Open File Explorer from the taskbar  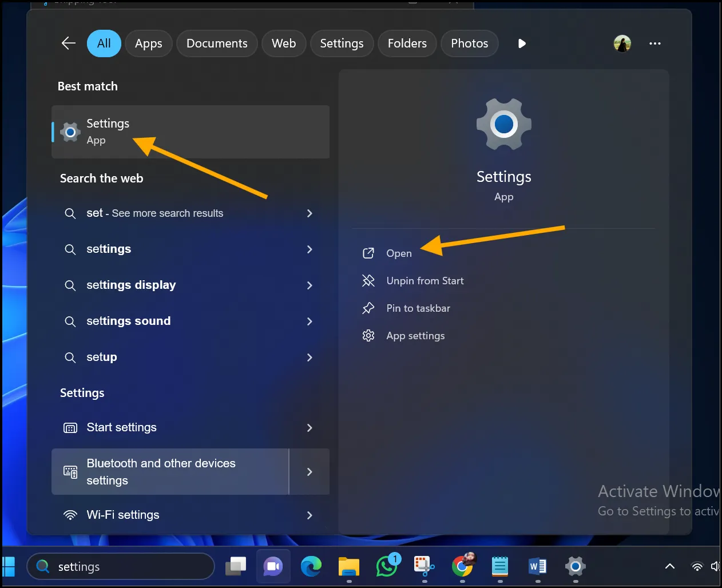pyautogui.click(x=349, y=566)
